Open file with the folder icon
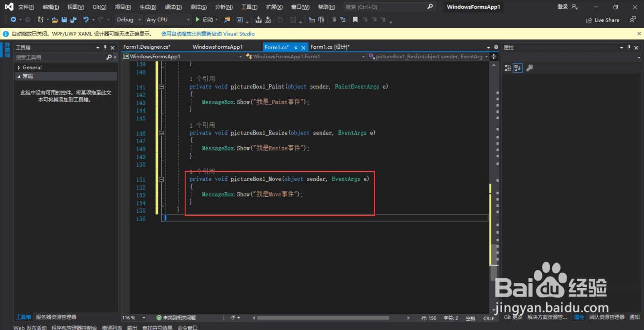This screenshot has height=330, width=644. 55,20
